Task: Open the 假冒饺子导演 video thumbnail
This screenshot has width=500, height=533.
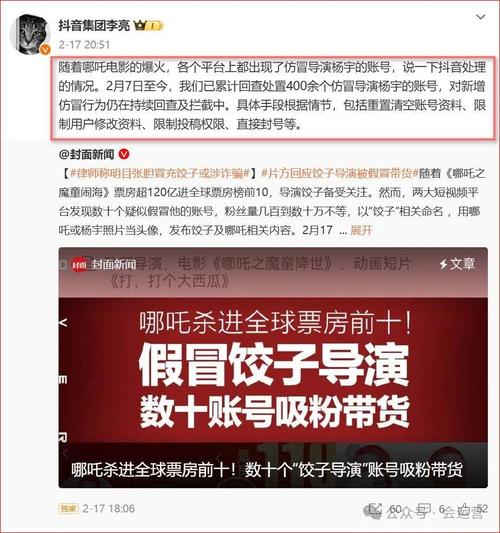Action: click(273, 368)
